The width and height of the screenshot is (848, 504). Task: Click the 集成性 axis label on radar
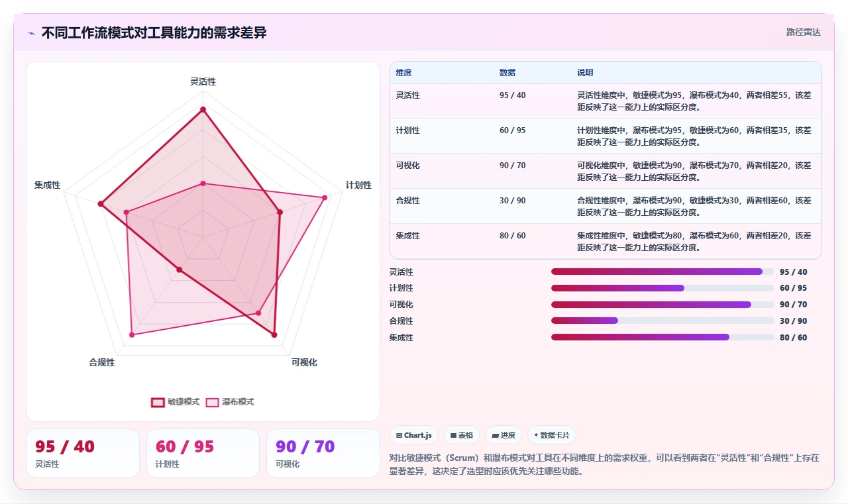tap(47, 185)
